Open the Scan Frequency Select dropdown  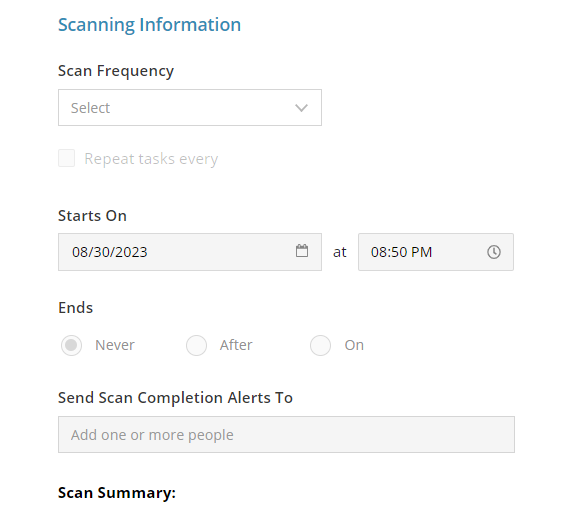tap(190, 107)
